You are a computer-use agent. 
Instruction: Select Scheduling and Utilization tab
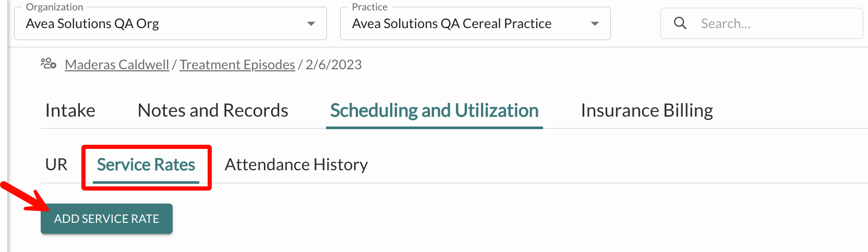435,110
